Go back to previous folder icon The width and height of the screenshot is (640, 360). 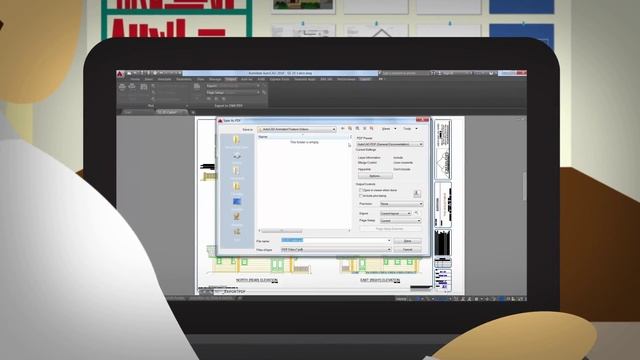tap(343, 129)
